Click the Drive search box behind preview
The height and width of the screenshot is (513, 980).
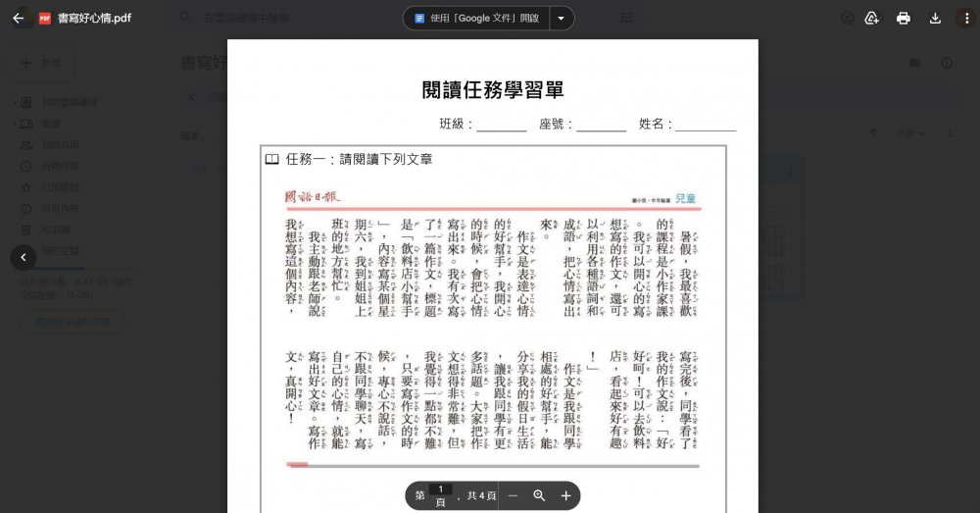click(x=284, y=18)
